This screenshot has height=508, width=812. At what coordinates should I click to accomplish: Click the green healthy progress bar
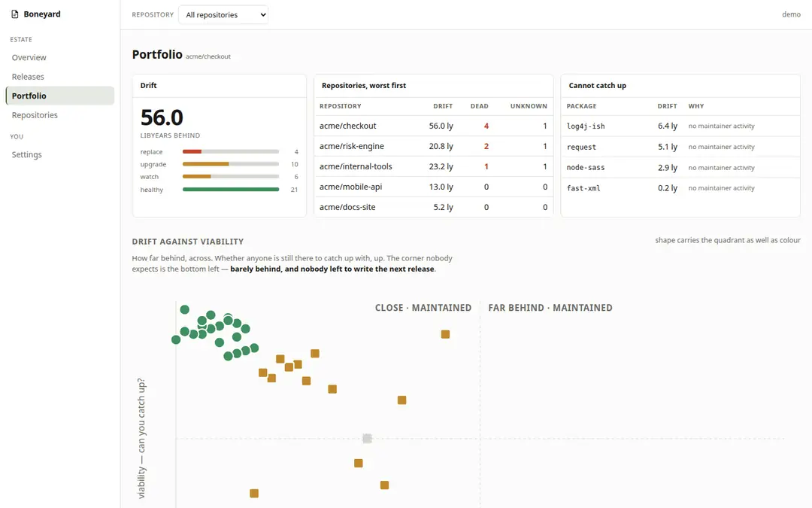231,190
